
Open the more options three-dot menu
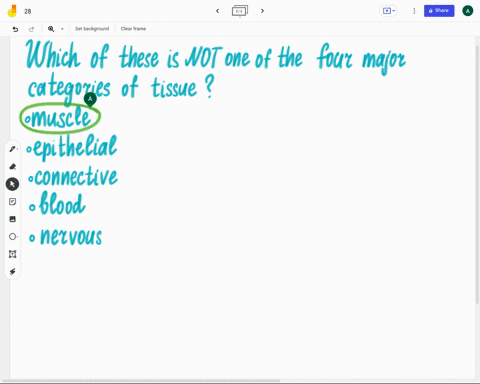click(x=414, y=11)
